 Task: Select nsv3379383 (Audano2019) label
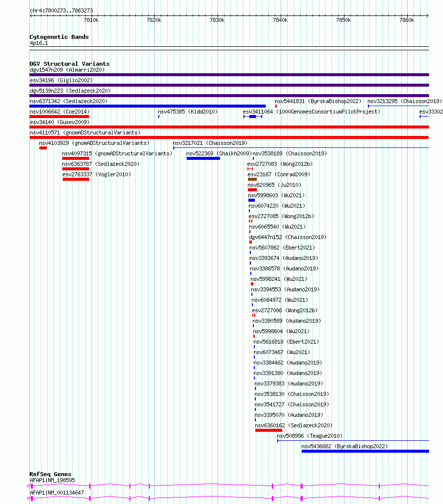click(x=289, y=383)
